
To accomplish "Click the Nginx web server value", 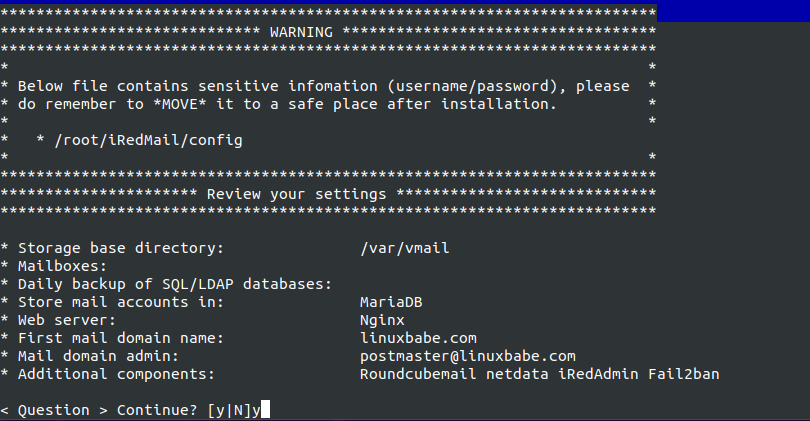I will click(384, 320).
